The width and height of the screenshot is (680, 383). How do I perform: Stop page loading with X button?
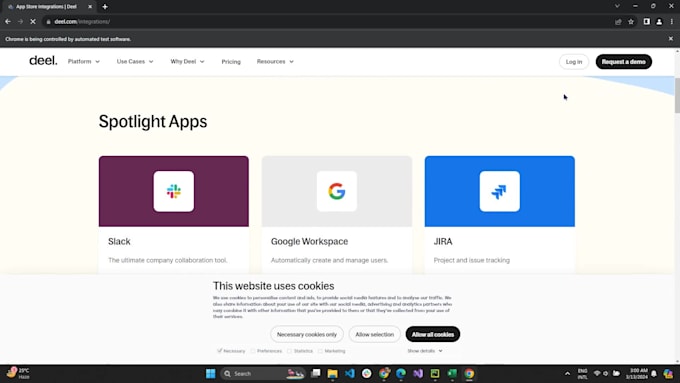(33, 21)
